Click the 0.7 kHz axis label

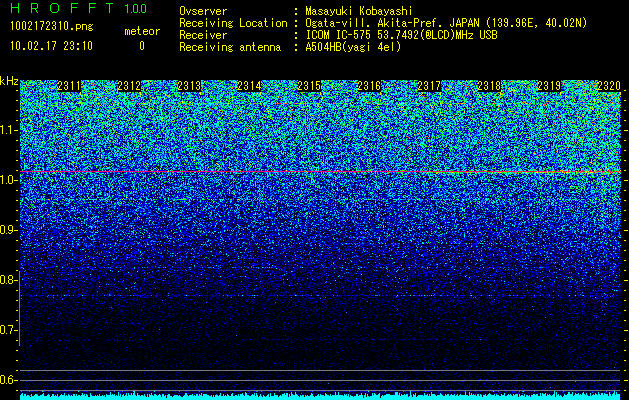pyautogui.click(x=9, y=330)
